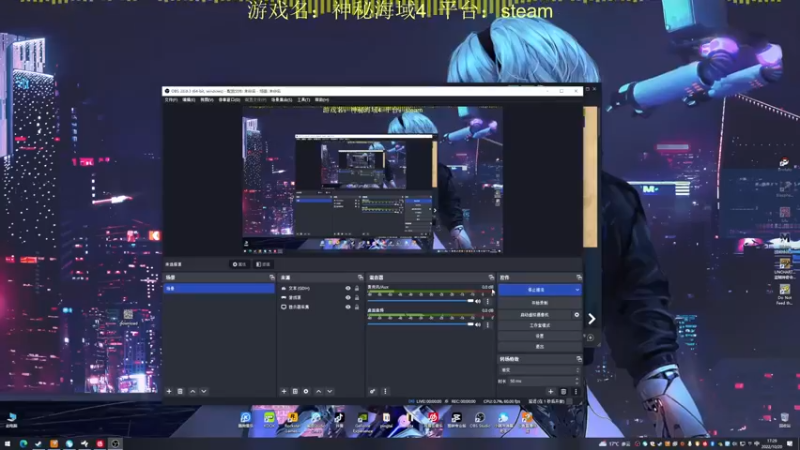Open virtual camera settings gear
Screen dimensions: 800x450
[577, 314]
